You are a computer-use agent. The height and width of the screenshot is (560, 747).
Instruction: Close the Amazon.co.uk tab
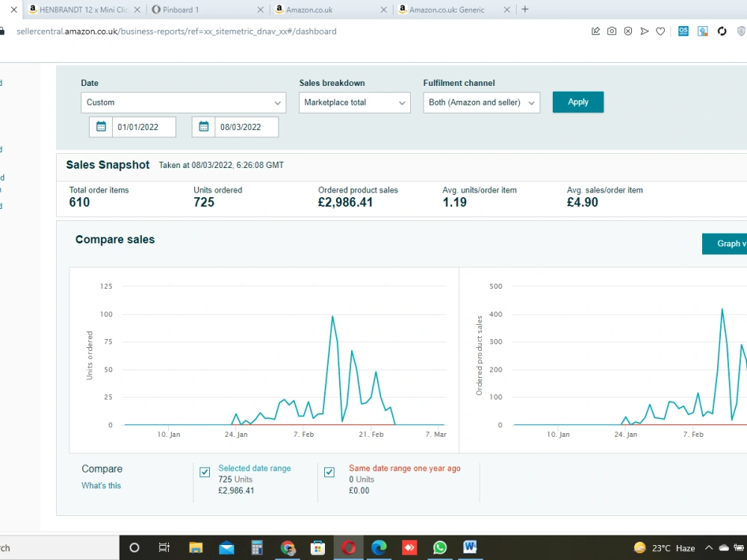pos(383,10)
